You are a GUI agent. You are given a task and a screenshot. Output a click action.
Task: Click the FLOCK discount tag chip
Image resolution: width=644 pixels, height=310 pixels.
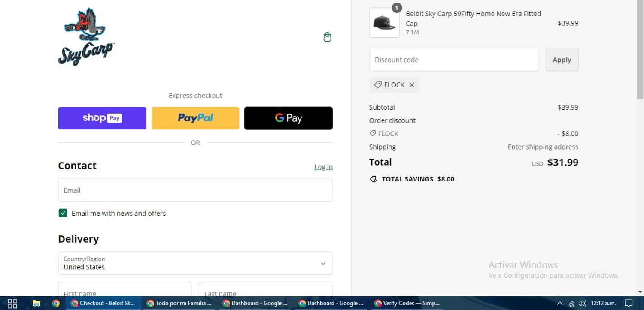pyautogui.click(x=394, y=85)
